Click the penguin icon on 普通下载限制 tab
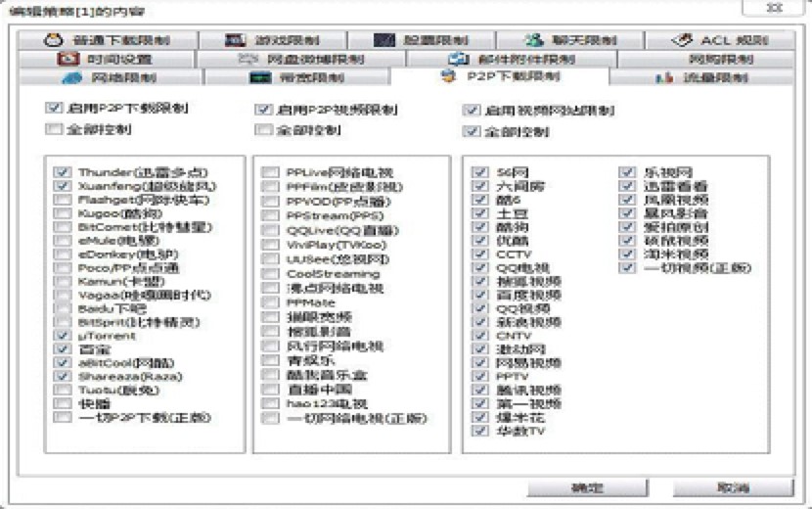The image size is (812, 509). tap(54, 40)
